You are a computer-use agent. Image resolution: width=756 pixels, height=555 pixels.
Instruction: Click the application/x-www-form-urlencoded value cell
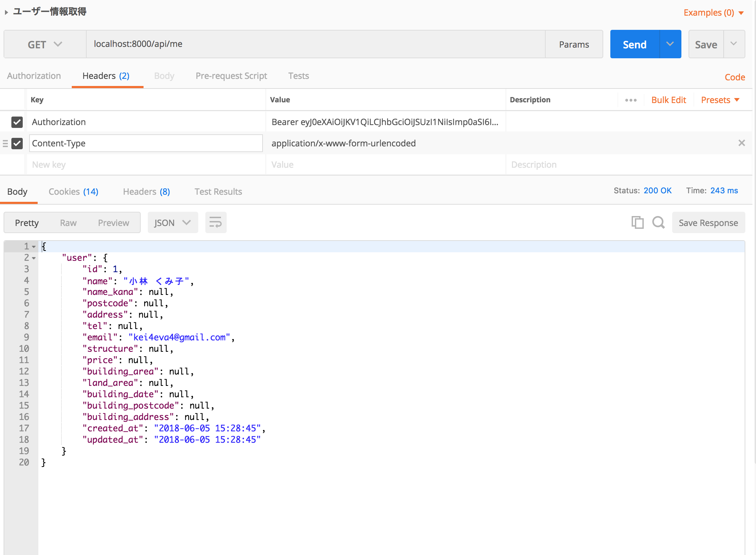pos(386,143)
